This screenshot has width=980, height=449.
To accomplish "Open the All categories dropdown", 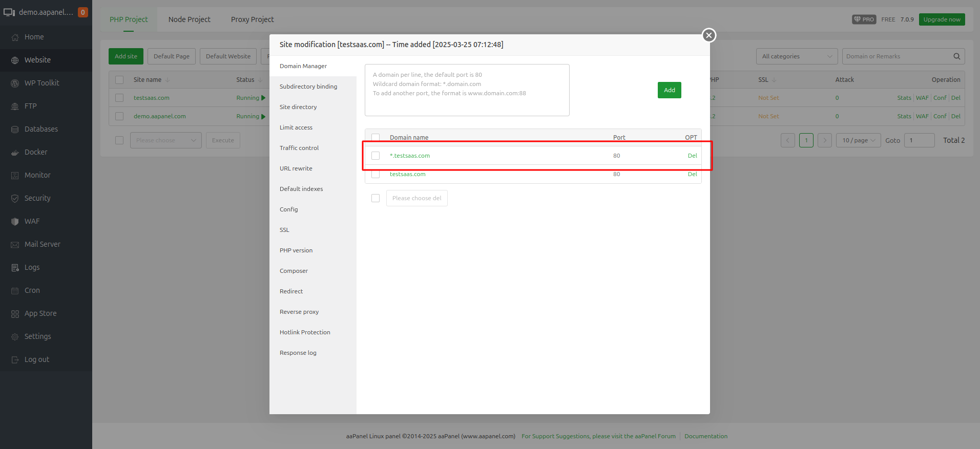I will pos(796,56).
